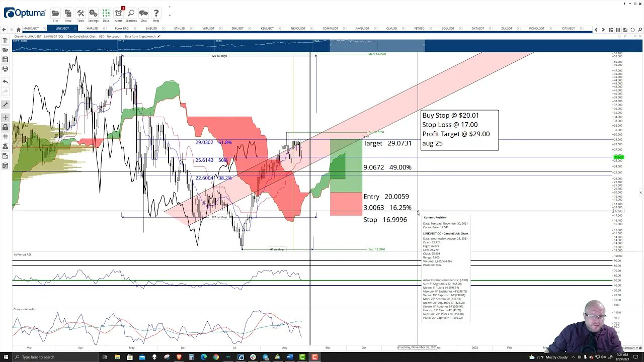Switch to the COMPUSDT tab
Viewport: 644px width, 362px height.
click(x=330, y=29)
